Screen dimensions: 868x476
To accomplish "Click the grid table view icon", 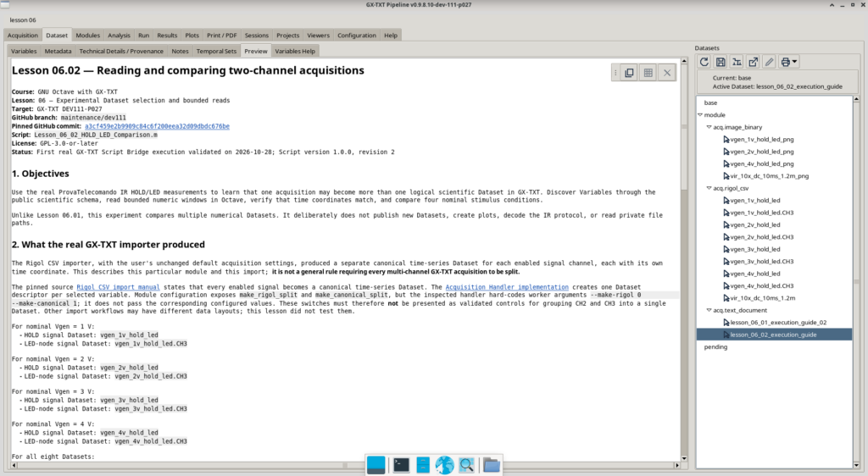I will [648, 73].
